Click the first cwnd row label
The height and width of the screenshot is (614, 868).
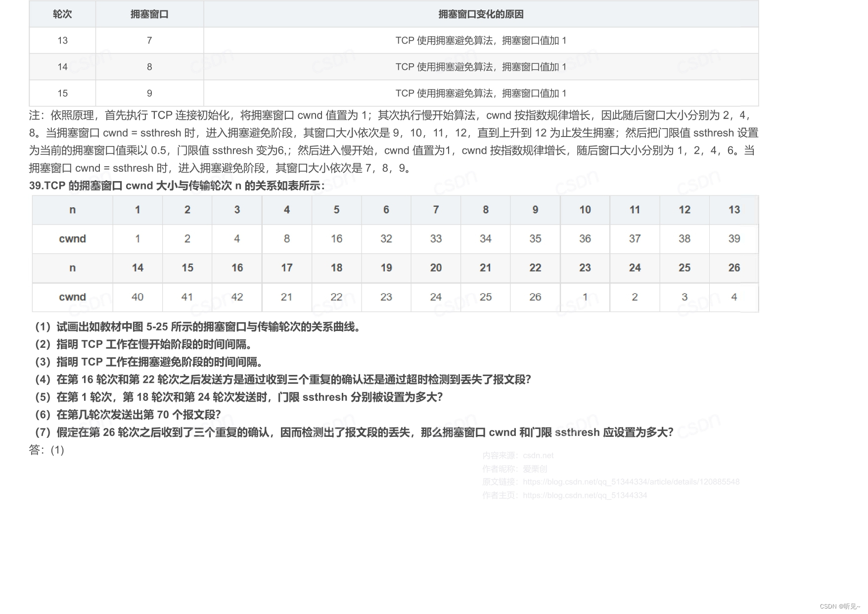point(73,238)
